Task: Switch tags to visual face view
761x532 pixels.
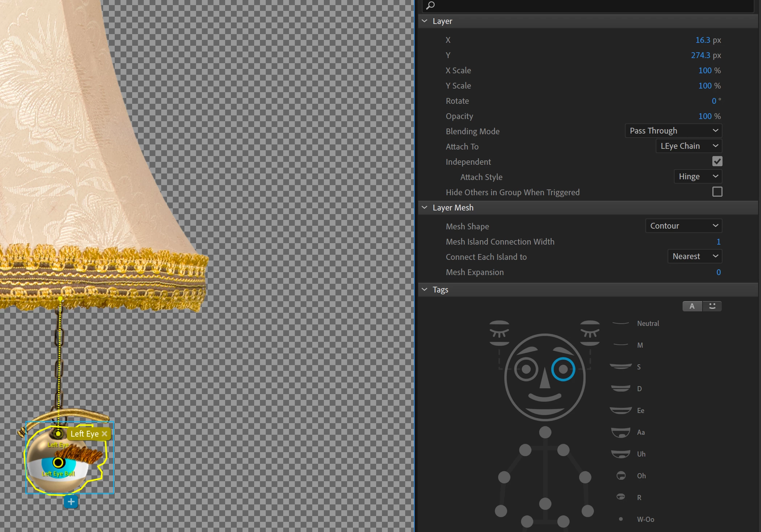Action: click(x=712, y=306)
